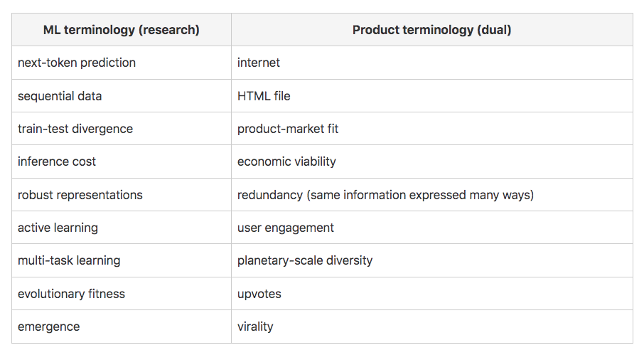The image size is (644, 355).
Task: Click the 'virality' table cell
Action: [x=255, y=327]
